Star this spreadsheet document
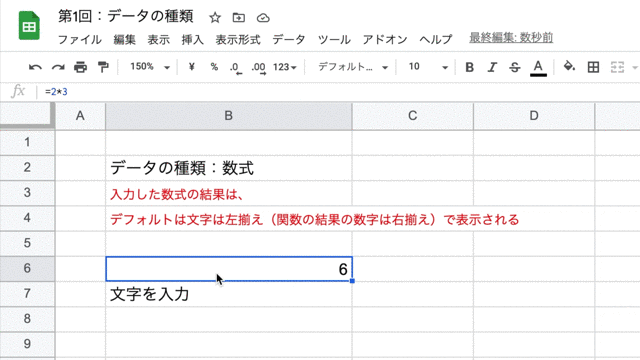The height and width of the screenshot is (360, 640). tap(215, 18)
